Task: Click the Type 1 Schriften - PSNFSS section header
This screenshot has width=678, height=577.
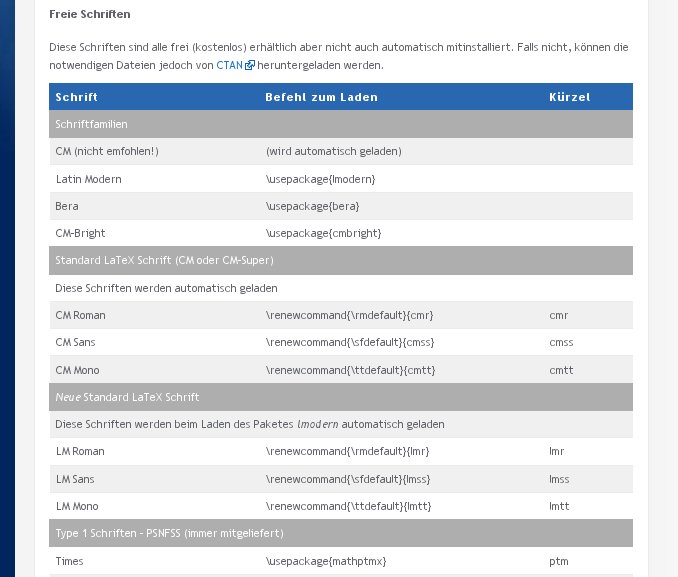Action: [169, 533]
